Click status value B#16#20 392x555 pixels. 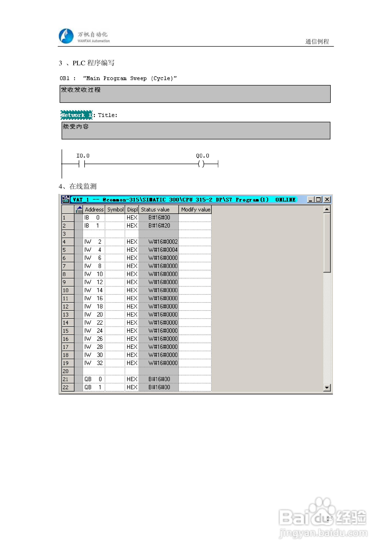[x=159, y=226]
